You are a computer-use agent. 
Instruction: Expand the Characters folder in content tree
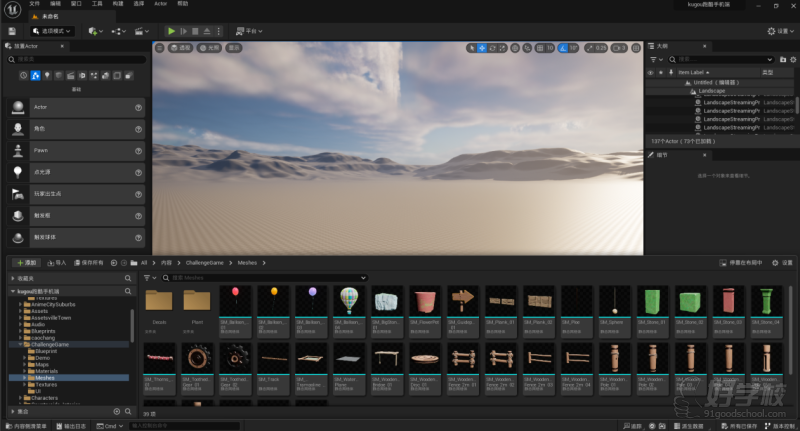(19, 398)
